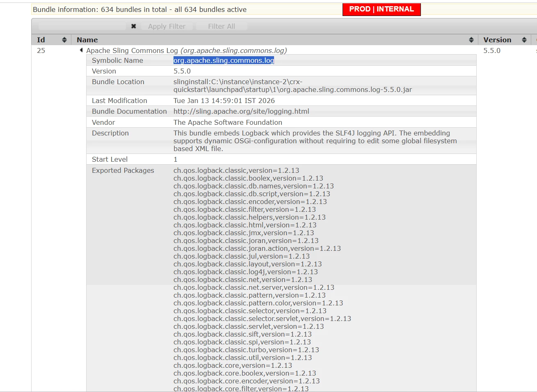Image resolution: width=537 pixels, height=392 pixels.
Task: Click ch.qos.logback.classic.html package entry
Action: [x=245, y=225]
